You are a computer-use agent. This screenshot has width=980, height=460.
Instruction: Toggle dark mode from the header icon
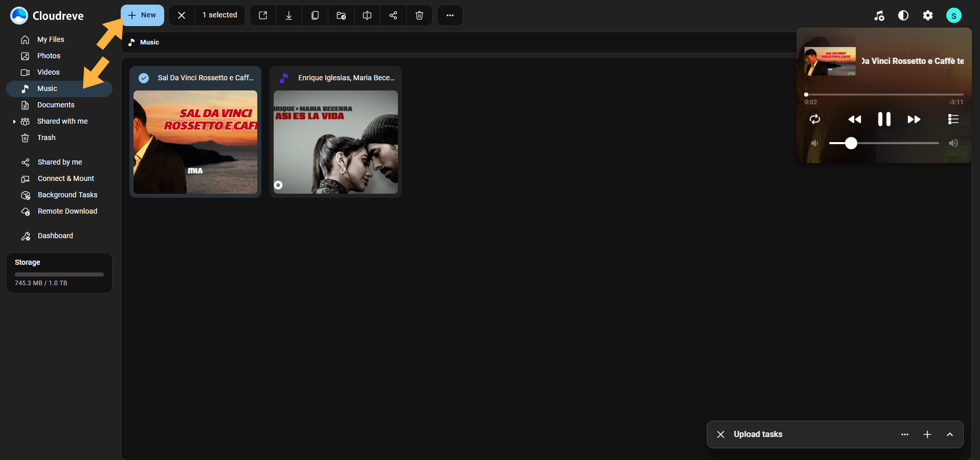point(903,16)
